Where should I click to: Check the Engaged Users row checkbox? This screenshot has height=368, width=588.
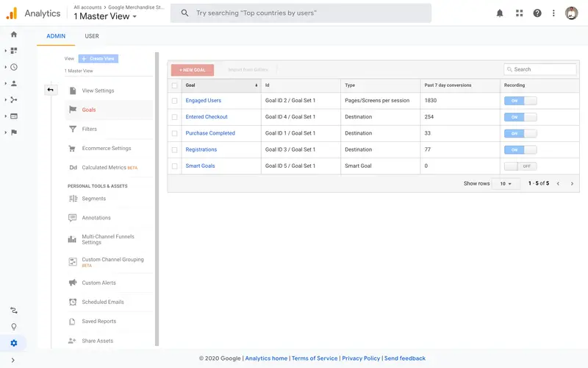click(x=174, y=101)
